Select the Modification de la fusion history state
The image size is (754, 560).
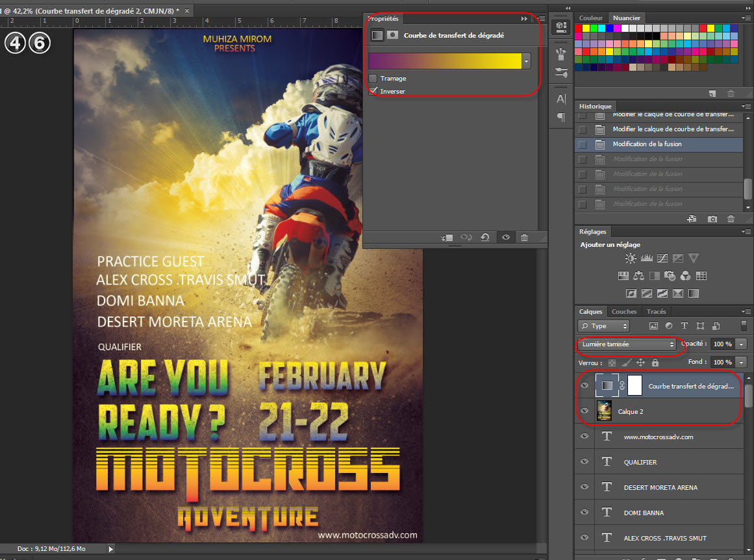tap(647, 144)
